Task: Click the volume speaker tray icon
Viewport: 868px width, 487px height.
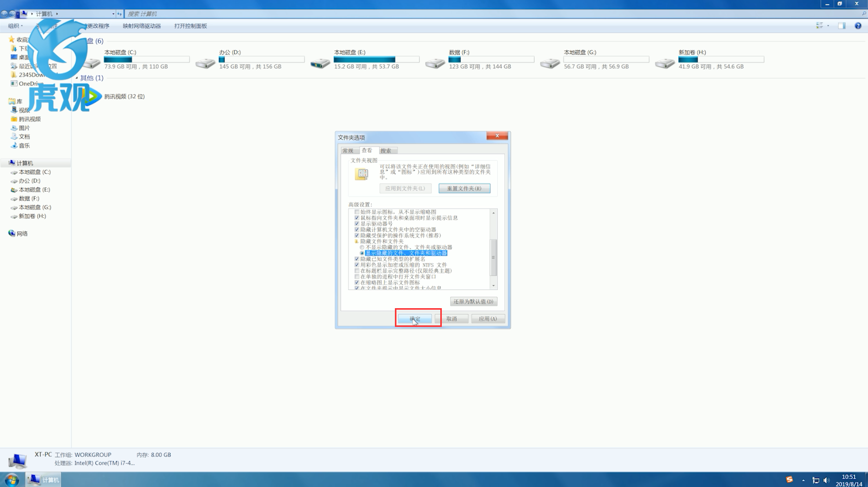Action: click(826, 480)
